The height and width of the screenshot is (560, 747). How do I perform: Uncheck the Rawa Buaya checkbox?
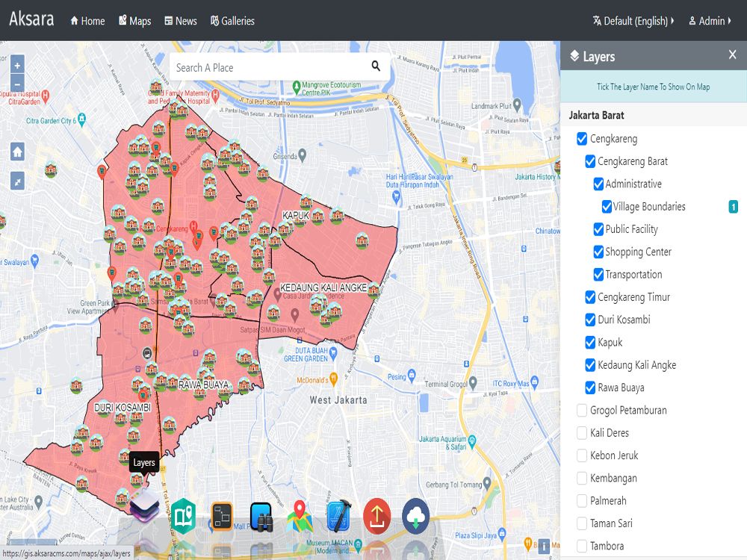[590, 388]
